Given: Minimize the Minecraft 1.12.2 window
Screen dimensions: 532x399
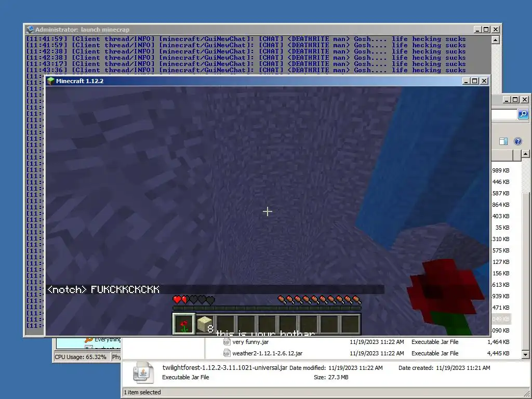Looking at the screenshot, I should 466,81.
